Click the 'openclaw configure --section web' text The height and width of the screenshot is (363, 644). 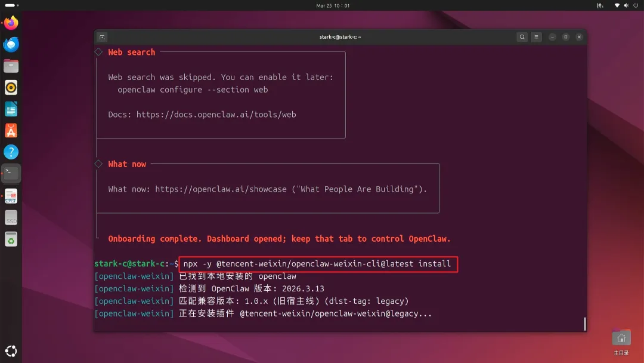coord(193,90)
